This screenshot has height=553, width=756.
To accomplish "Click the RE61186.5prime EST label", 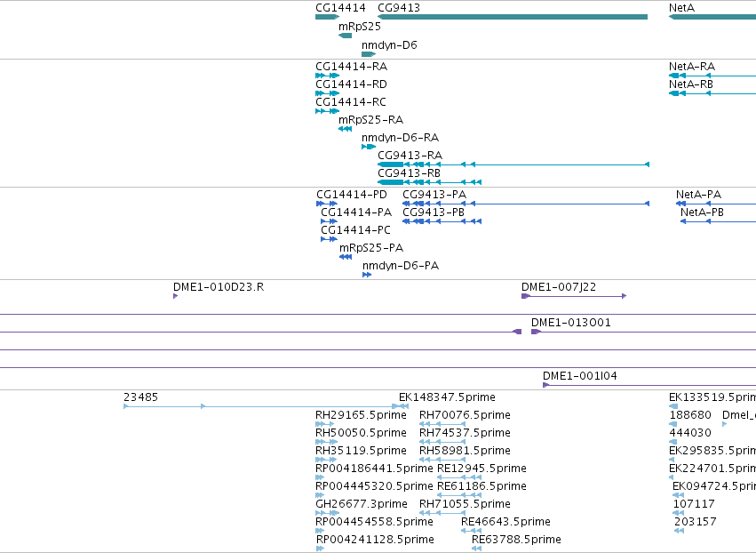I will (x=481, y=487).
